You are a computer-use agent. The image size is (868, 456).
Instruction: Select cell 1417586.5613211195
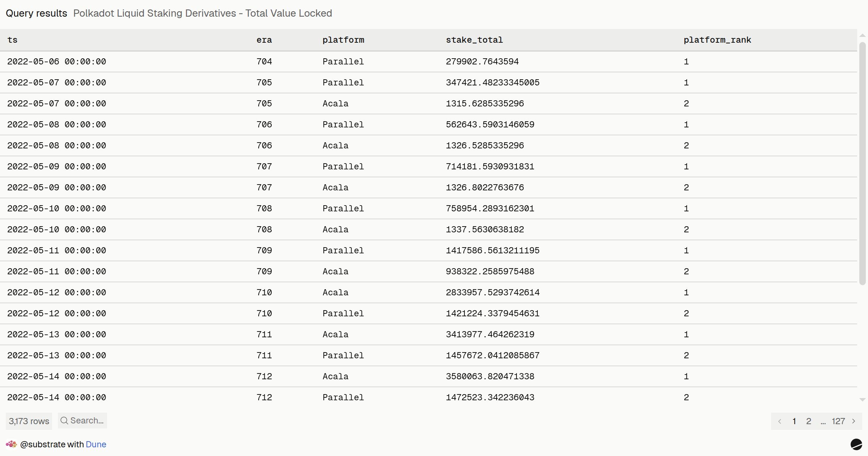coord(493,250)
